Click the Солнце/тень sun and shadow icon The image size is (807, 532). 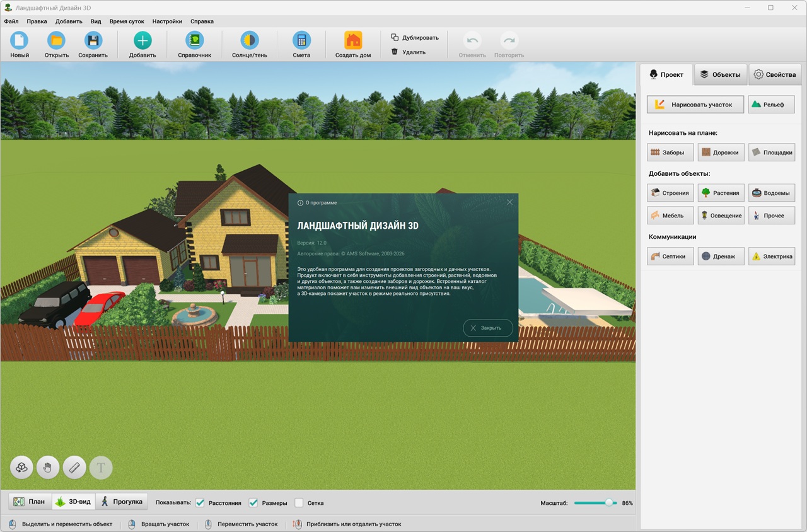coord(250,41)
